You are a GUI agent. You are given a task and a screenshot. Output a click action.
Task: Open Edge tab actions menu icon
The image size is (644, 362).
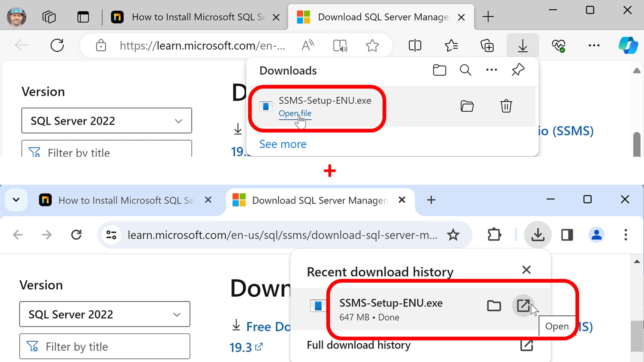point(83,17)
